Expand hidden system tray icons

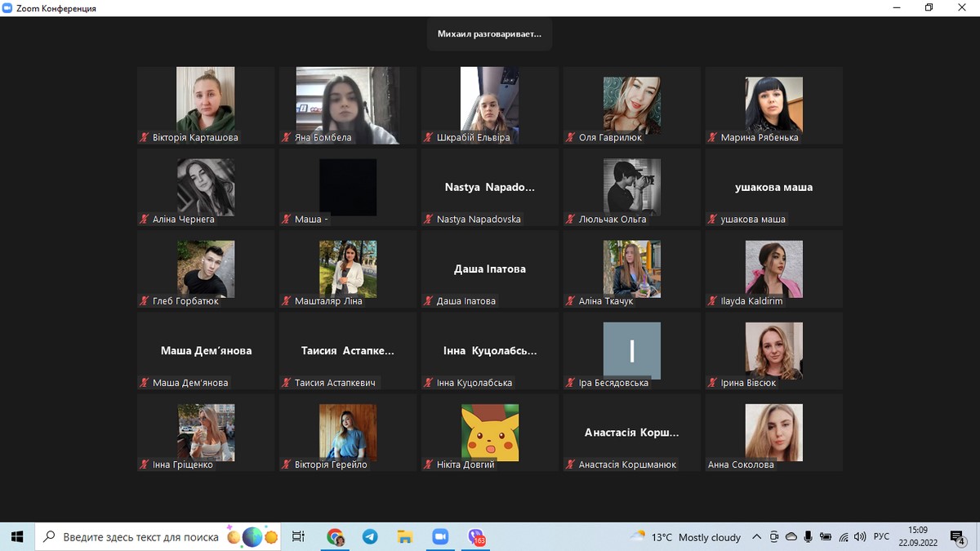pyautogui.click(x=757, y=537)
